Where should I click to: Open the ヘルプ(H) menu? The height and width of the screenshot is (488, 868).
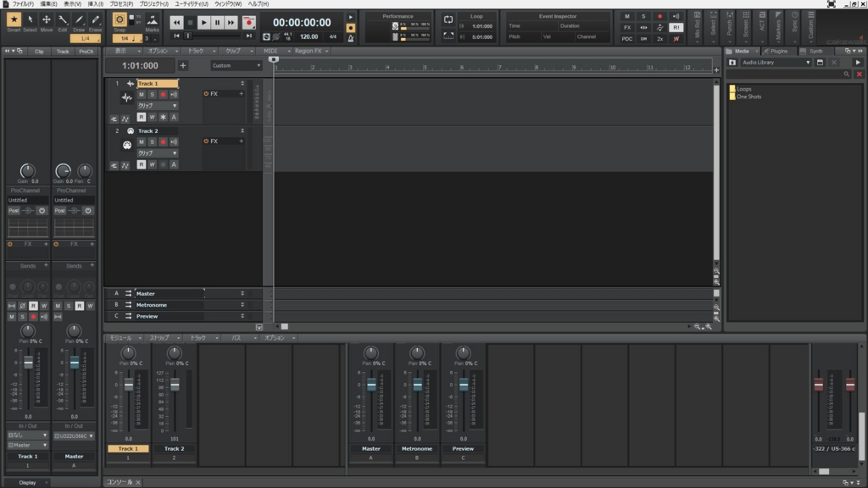259,4
